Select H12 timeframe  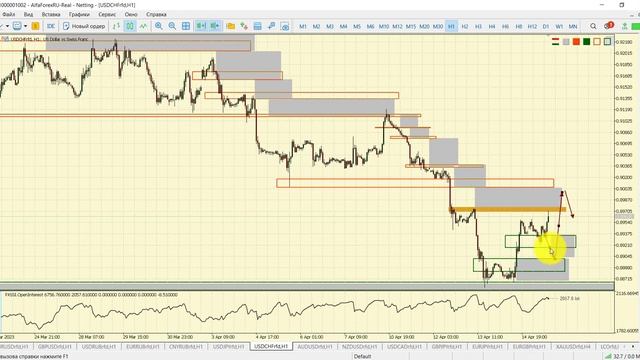pos(532,26)
